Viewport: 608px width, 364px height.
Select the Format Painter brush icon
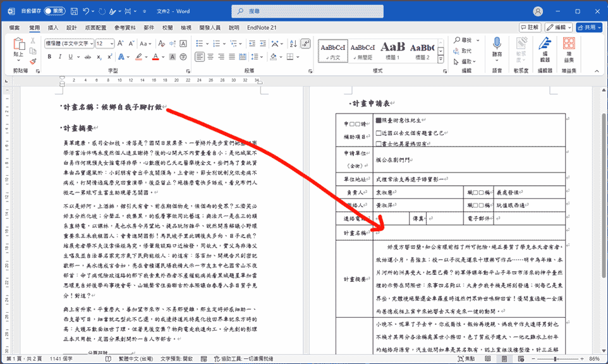[33, 62]
